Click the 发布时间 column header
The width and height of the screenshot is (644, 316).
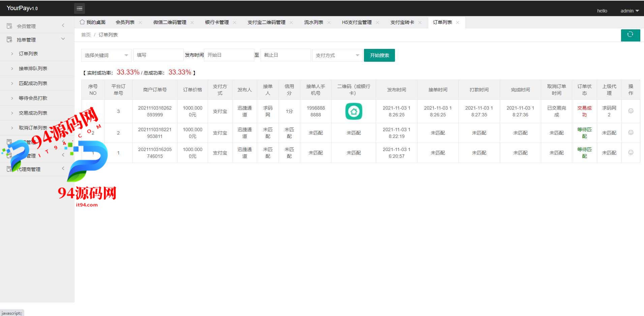(x=397, y=90)
